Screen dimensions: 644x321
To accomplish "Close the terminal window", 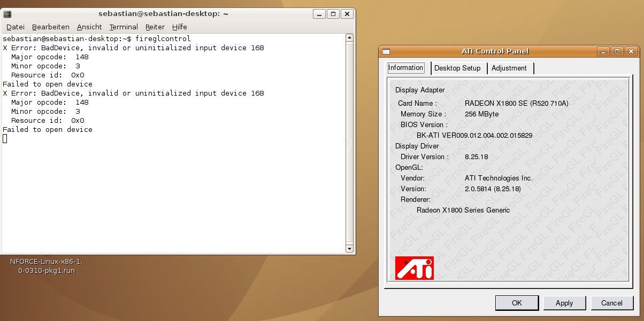I will coord(347,14).
